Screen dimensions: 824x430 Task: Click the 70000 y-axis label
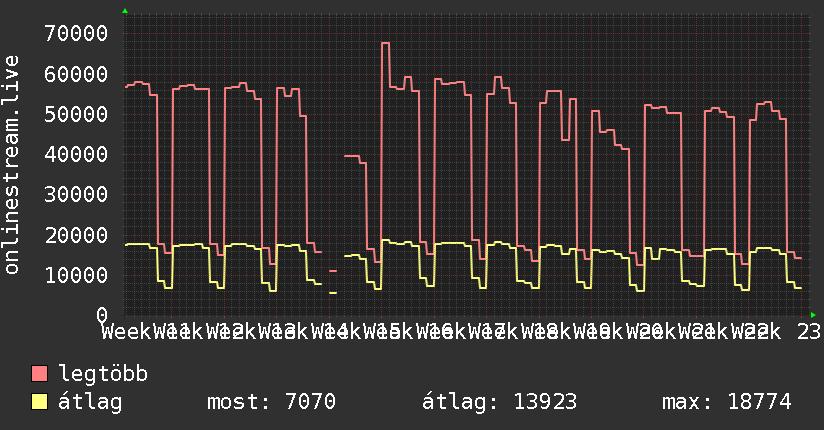pos(76,34)
